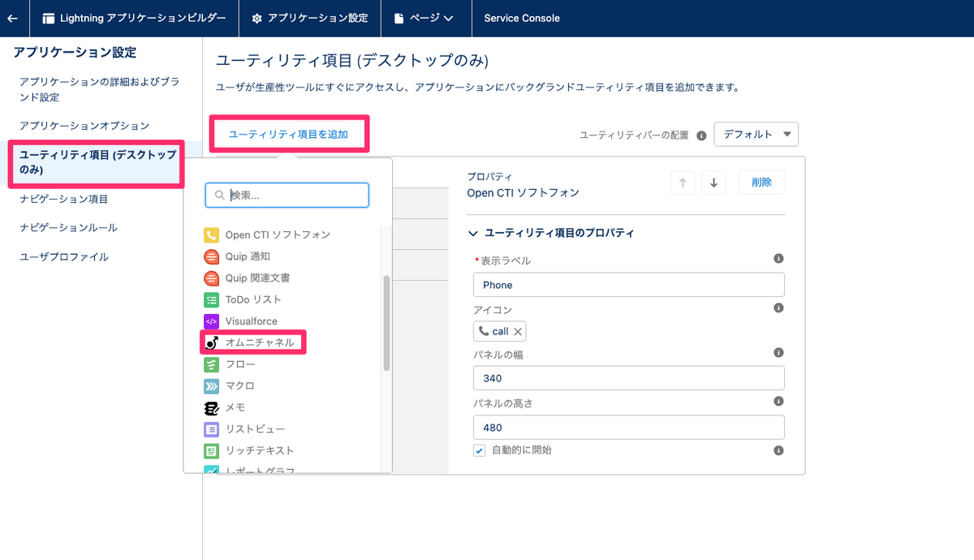This screenshot has height=560, width=974.
Task: Choose Visualforce from list
Action: point(251,321)
